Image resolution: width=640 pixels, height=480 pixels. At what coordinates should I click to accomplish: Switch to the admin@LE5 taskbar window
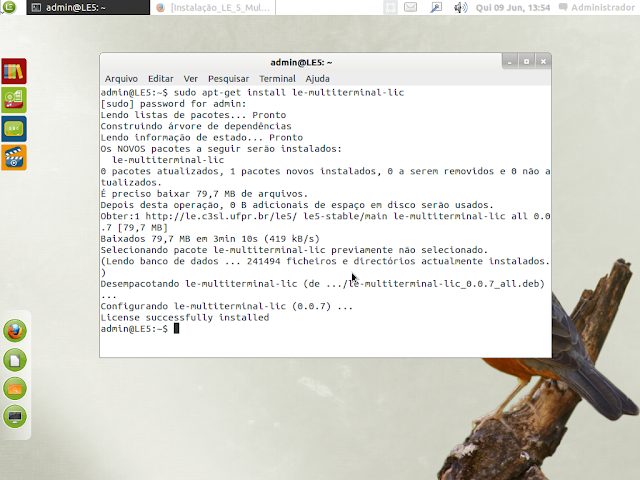(88, 7)
